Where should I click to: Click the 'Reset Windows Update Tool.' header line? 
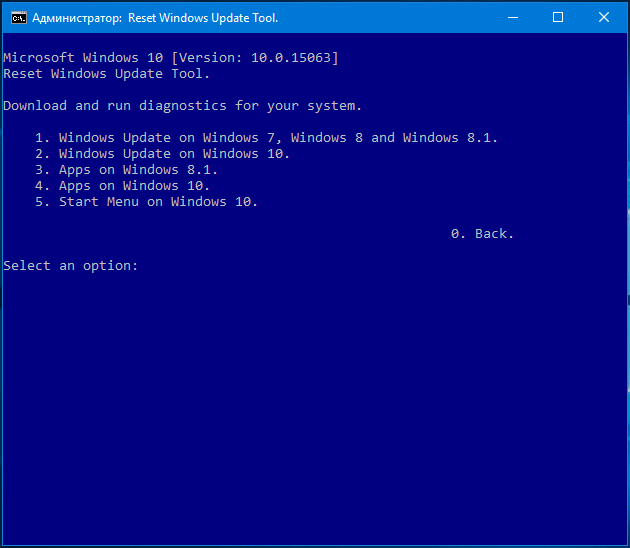tap(106, 74)
